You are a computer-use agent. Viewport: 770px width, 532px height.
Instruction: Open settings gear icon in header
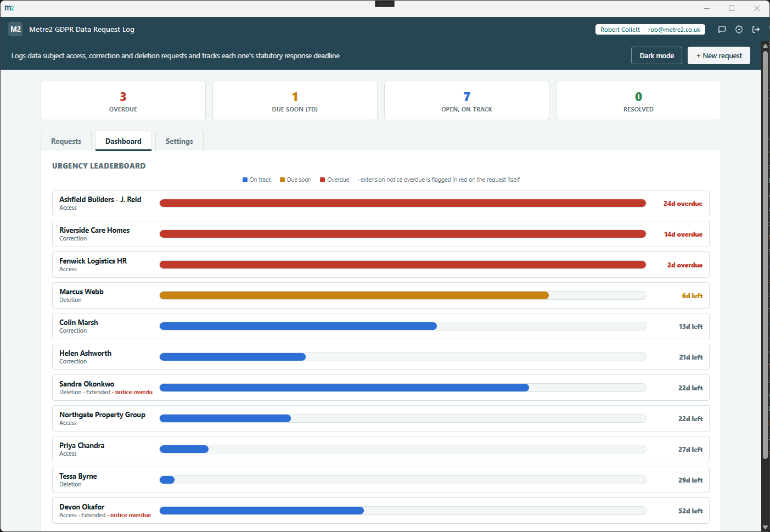[x=739, y=30]
